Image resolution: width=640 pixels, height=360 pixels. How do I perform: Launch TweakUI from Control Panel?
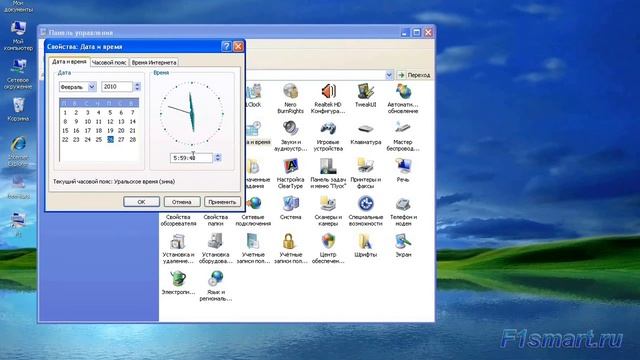(x=365, y=95)
